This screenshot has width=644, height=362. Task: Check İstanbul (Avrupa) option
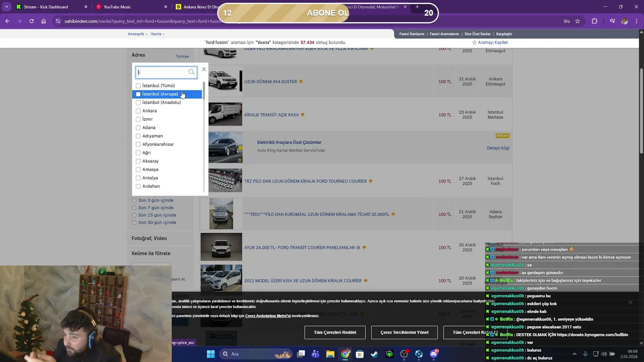point(138,94)
